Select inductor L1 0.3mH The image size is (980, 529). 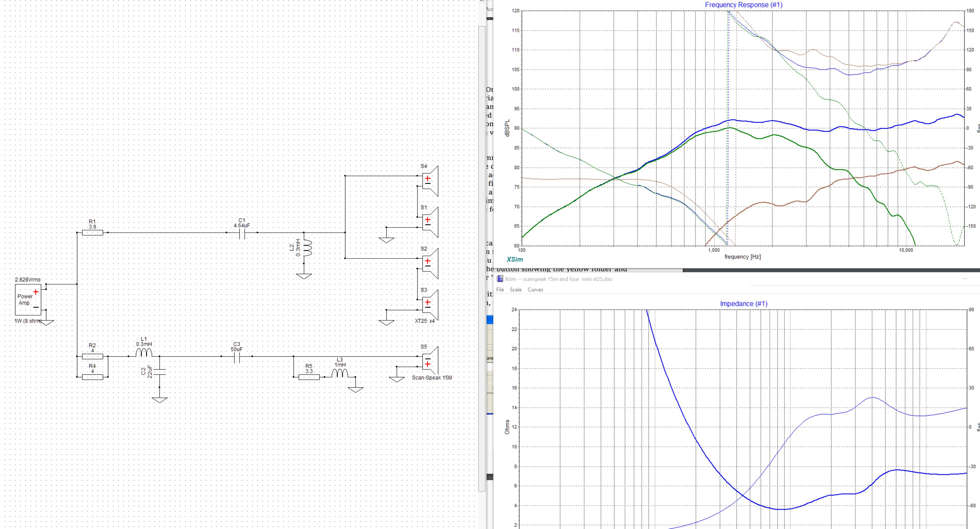tap(144, 353)
